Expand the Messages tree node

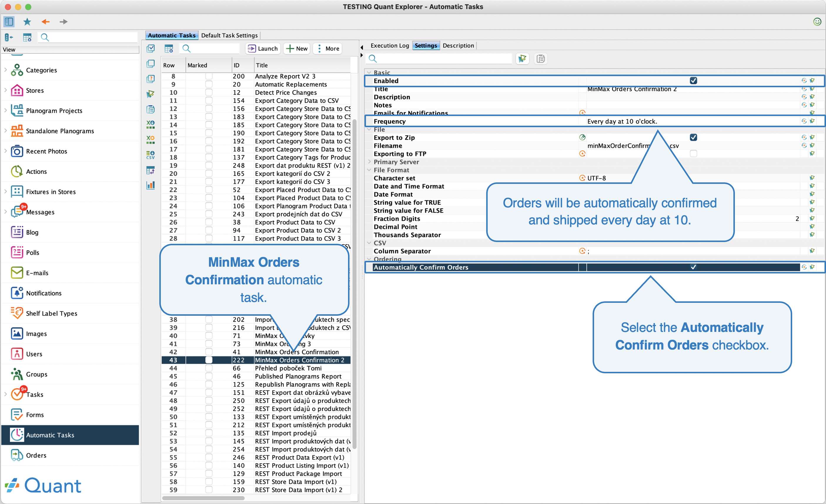click(x=5, y=212)
